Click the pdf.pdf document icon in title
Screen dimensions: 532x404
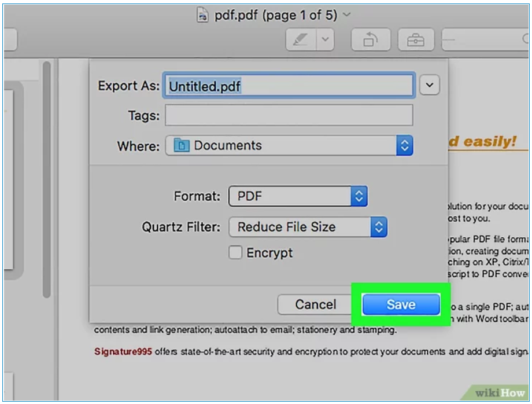(x=202, y=15)
